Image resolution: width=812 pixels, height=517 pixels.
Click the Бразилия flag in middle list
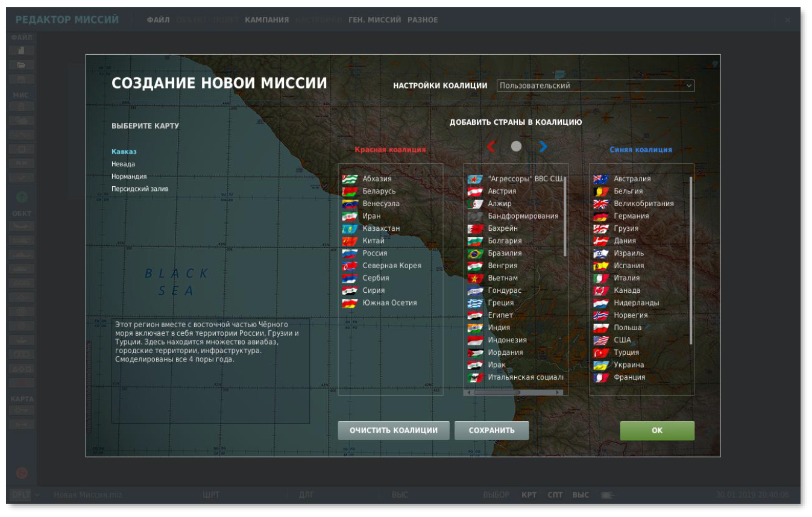(x=476, y=254)
